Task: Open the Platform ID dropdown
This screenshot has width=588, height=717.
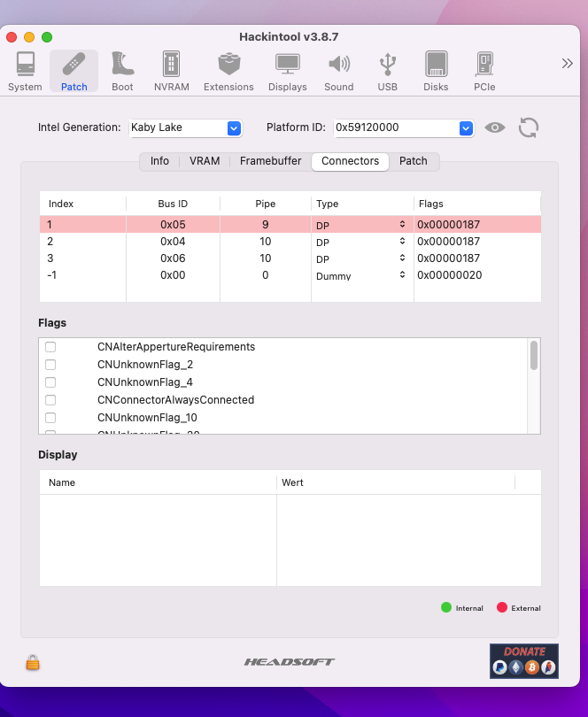Action: coord(466,128)
